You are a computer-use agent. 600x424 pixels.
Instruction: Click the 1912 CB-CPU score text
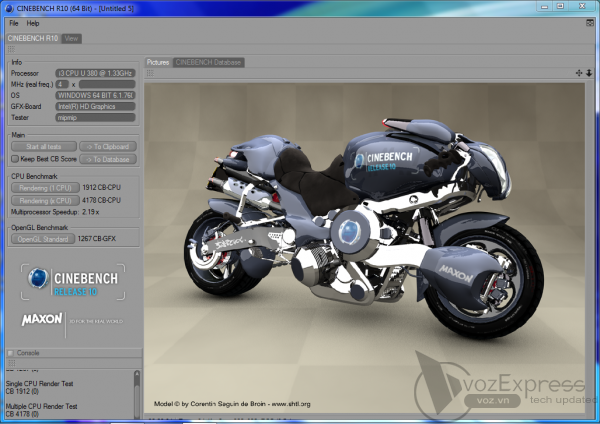click(101, 188)
